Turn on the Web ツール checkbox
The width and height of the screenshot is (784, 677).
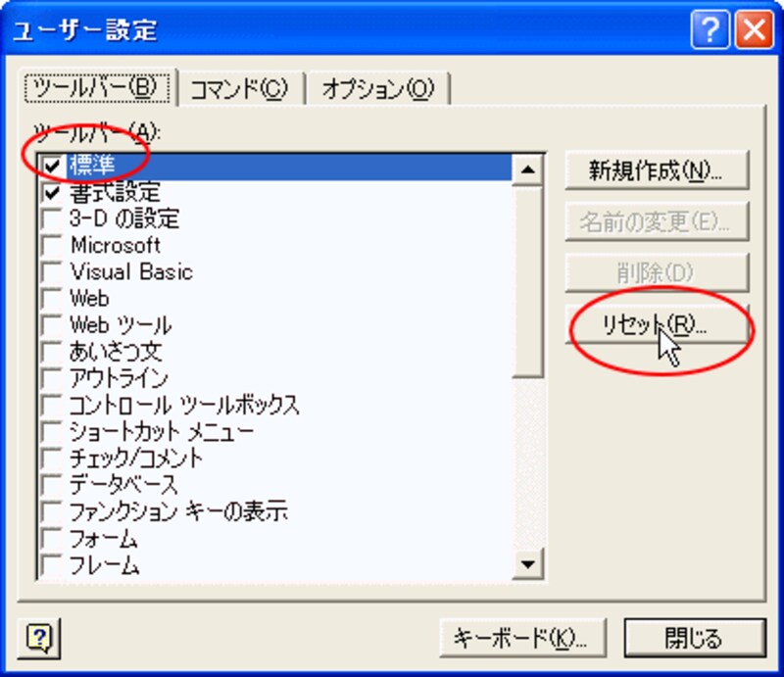tap(52, 325)
